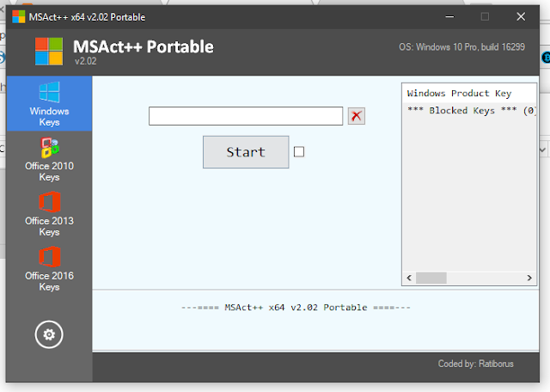Image resolution: width=550 pixels, height=392 pixels.
Task: Minimize the MSAct++ window
Action: click(449, 16)
